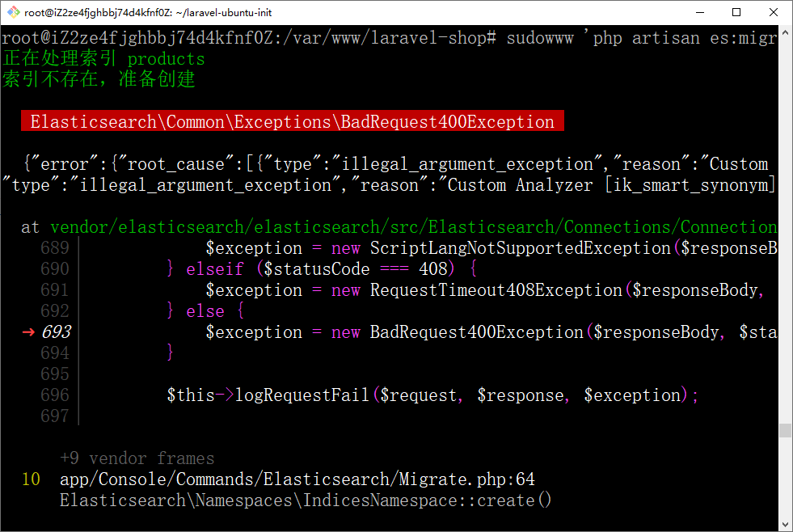Click the Git Bash icon in title bar
The image size is (793, 532).
coord(13,12)
